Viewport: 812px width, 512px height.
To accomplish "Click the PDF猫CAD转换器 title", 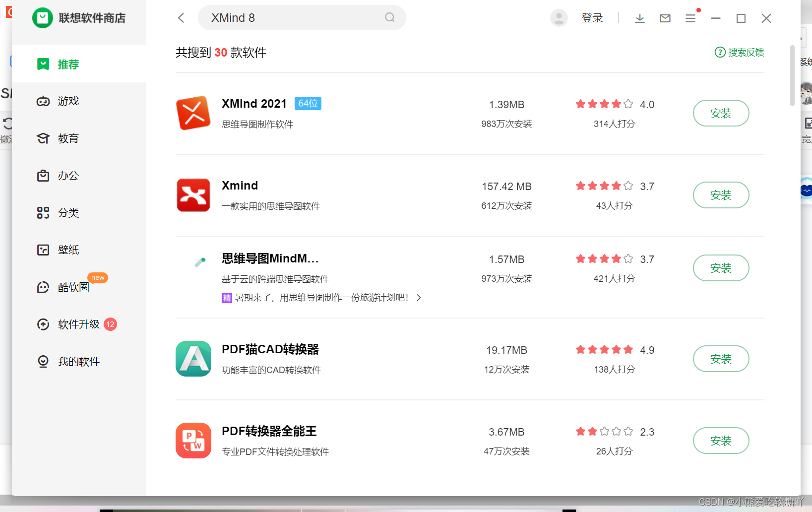I will (x=270, y=349).
